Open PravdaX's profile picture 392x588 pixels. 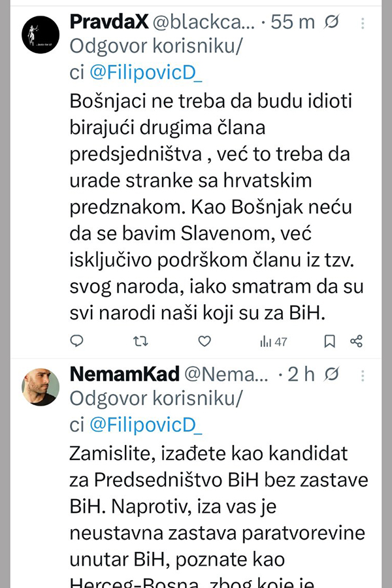[x=41, y=35]
